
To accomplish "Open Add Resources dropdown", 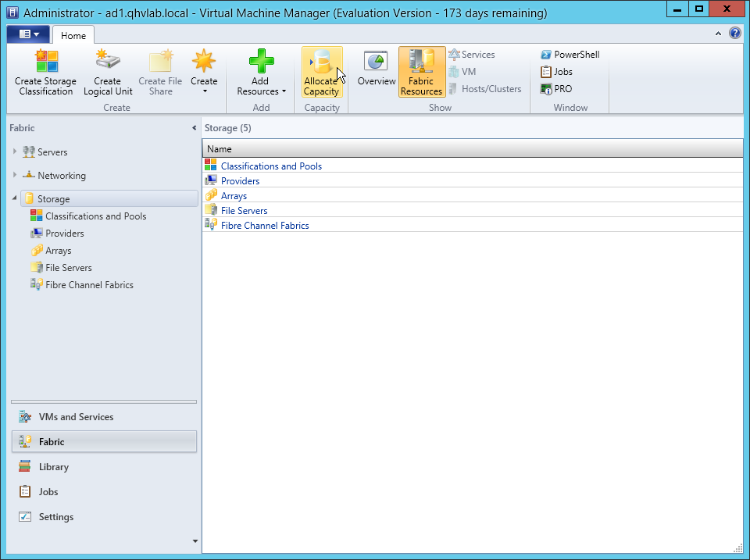I will [x=261, y=73].
